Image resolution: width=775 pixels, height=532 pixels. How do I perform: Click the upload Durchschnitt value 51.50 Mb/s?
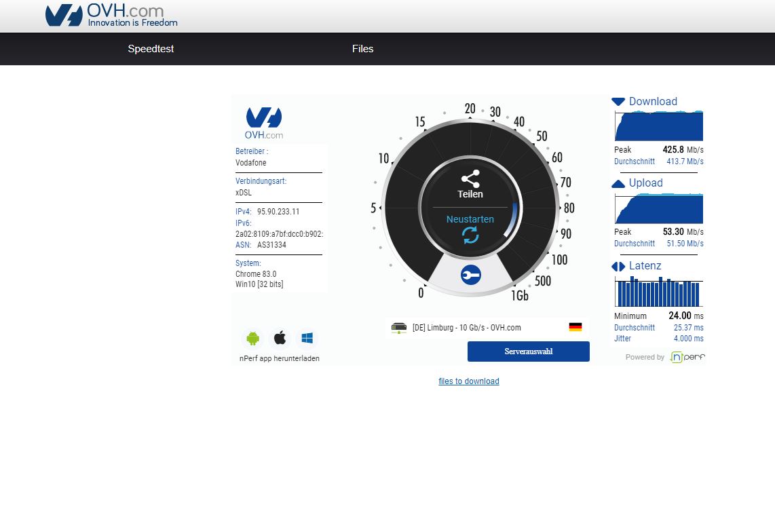685,243
